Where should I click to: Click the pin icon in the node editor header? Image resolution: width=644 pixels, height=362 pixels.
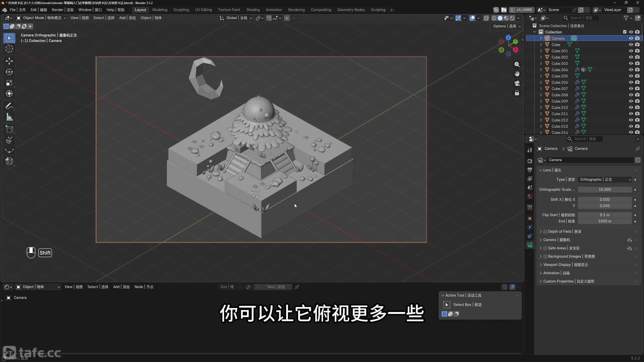(x=297, y=287)
